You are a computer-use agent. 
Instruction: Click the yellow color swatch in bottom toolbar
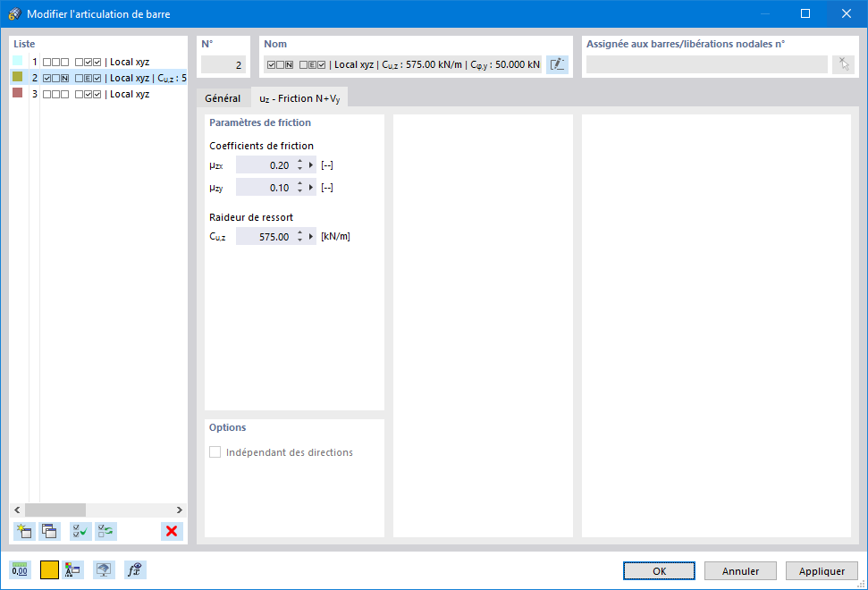coord(49,569)
